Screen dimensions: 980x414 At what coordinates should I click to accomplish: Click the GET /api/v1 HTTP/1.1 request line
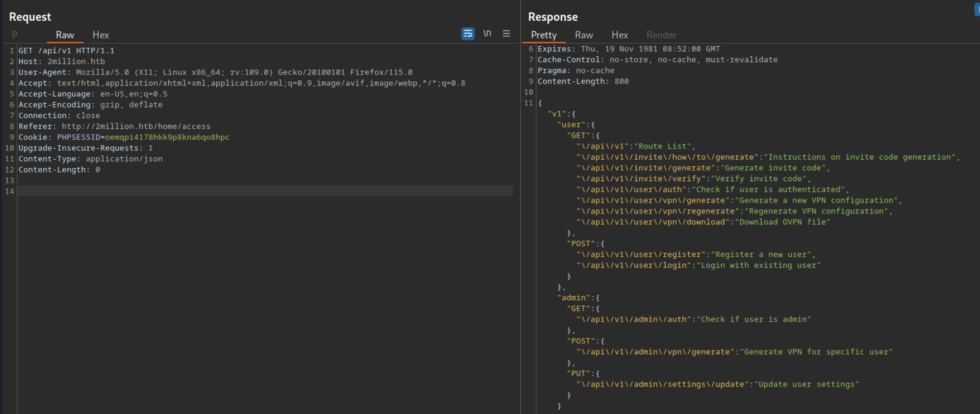[x=66, y=50]
